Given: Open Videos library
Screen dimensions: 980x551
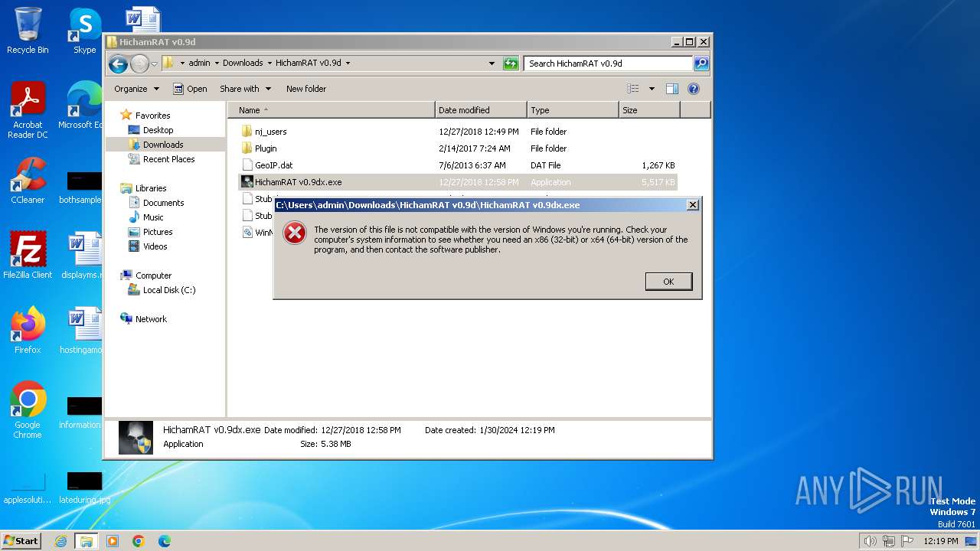Looking at the screenshot, I should [x=155, y=246].
